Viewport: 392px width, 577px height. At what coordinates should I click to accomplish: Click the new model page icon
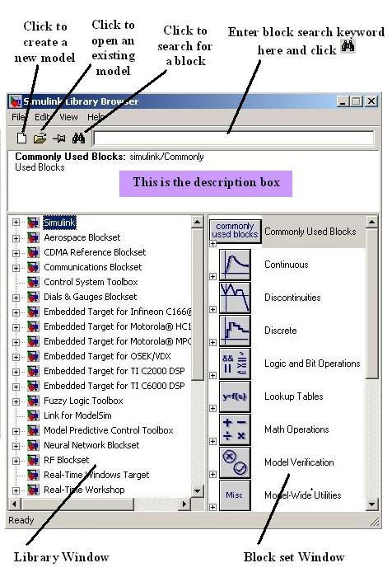tap(22, 138)
